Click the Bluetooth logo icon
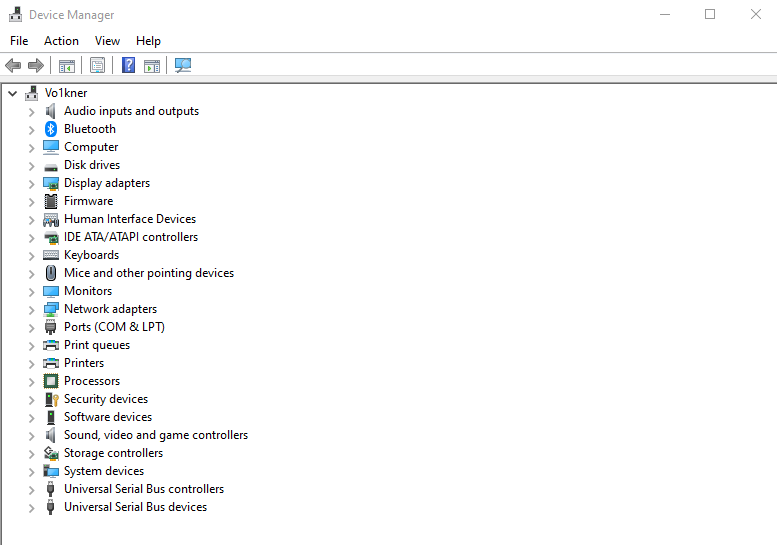Viewport: 777px width, 545px height. click(51, 129)
